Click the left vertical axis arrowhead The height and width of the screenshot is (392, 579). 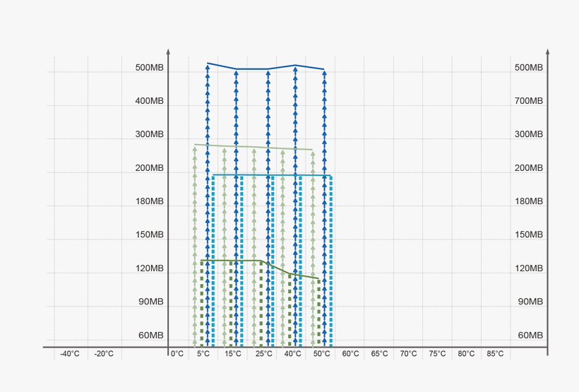pos(168,52)
